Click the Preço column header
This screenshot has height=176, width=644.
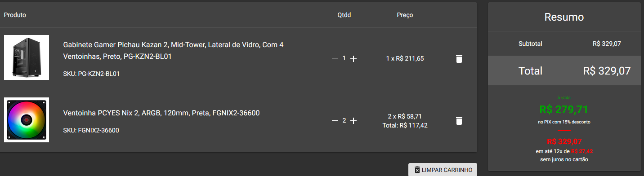[x=405, y=15]
